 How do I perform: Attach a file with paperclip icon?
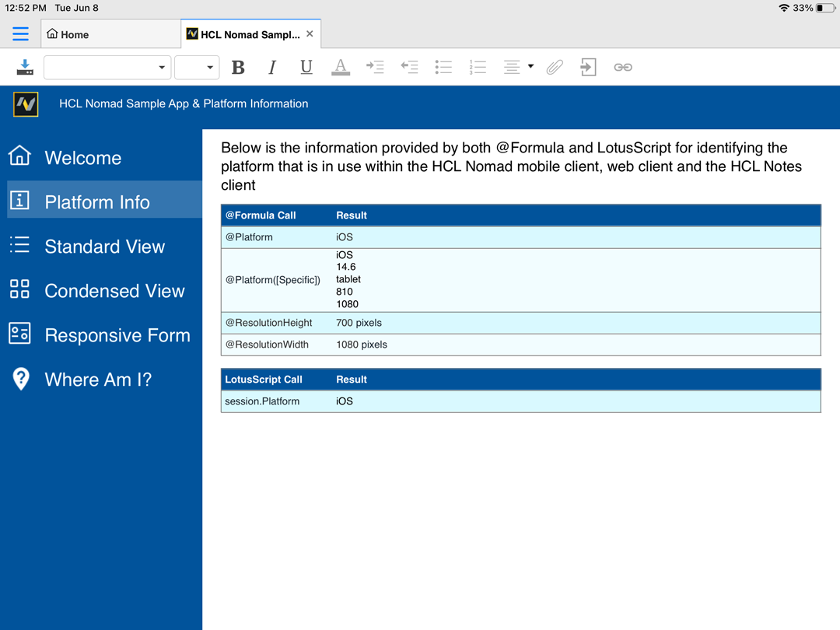pos(555,67)
